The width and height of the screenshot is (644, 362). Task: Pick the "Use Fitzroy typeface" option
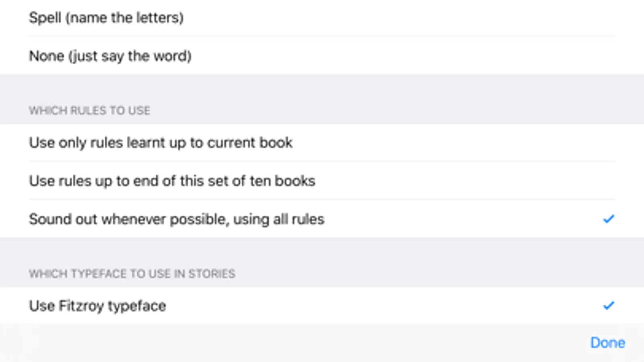[97, 306]
